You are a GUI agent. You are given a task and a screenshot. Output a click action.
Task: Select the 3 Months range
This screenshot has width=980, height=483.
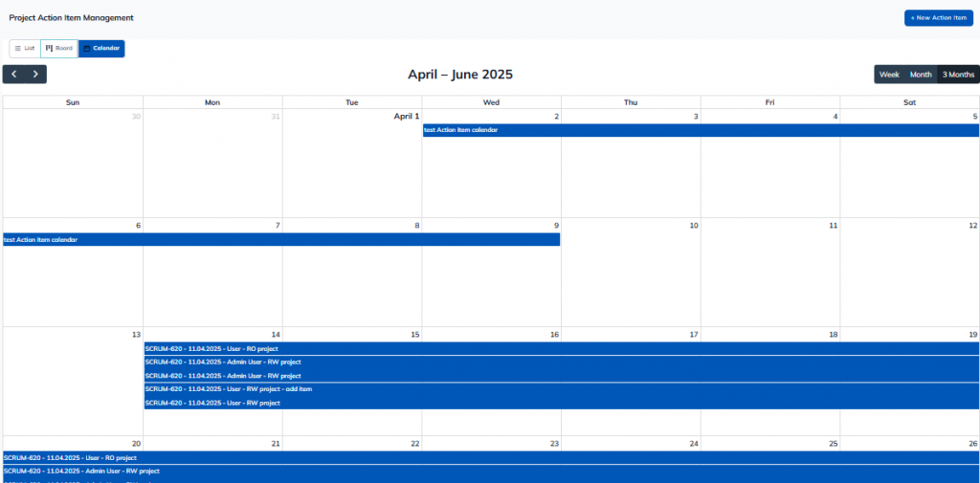point(958,75)
